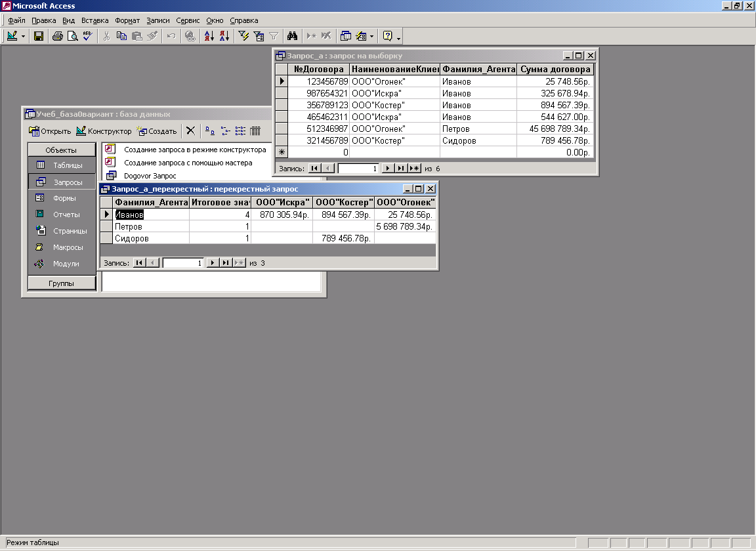Toggle the Apply Filter funnel icon
Screen dimensions: 756x551
point(274,36)
